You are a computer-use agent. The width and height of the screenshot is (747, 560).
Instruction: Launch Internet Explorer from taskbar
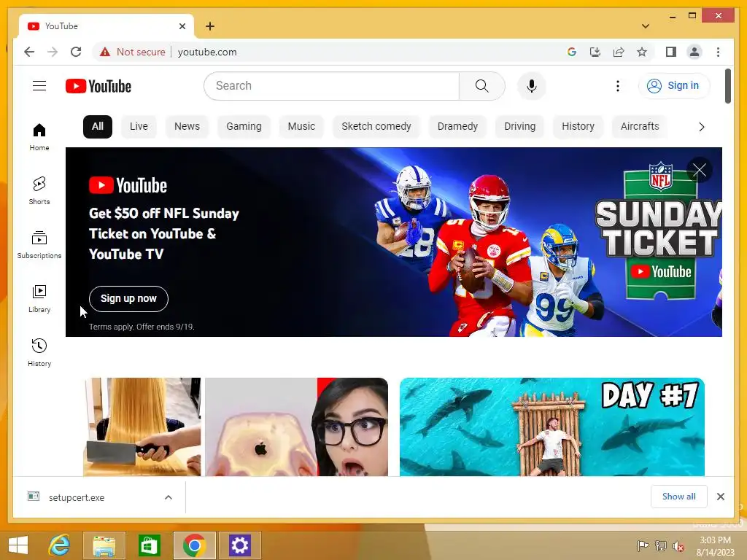(x=60, y=545)
